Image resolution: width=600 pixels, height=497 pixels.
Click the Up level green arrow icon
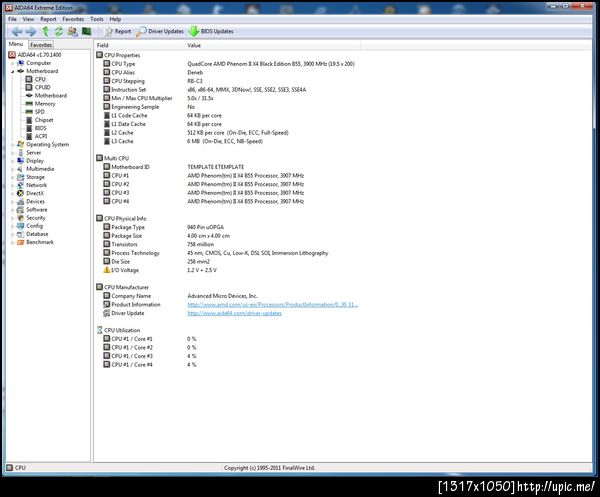click(46, 31)
